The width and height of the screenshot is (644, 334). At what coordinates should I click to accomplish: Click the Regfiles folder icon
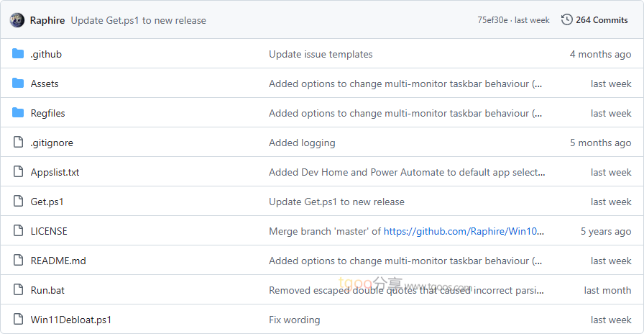coord(18,113)
